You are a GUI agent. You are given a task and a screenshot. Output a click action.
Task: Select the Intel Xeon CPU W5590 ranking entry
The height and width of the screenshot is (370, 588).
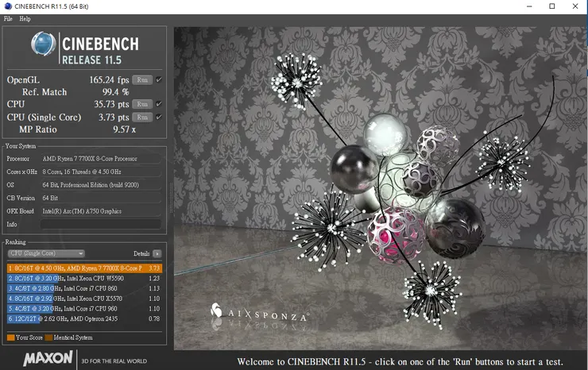pos(84,279)
